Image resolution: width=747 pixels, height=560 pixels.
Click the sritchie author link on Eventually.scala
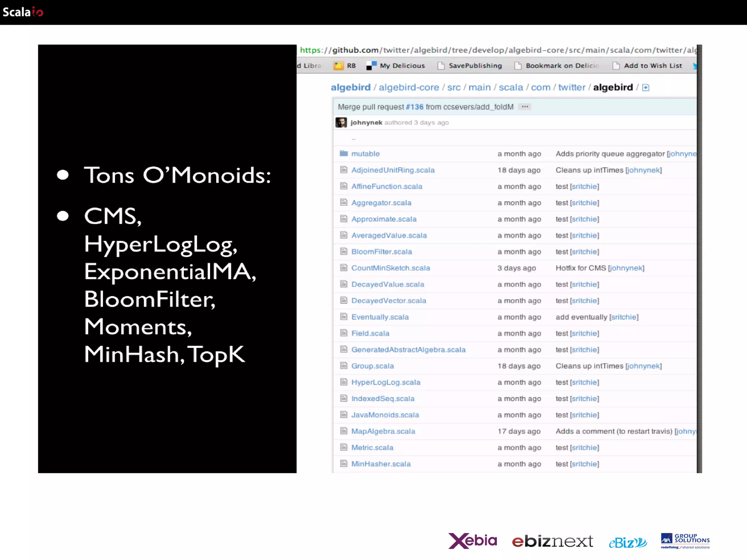pos(624,317)
